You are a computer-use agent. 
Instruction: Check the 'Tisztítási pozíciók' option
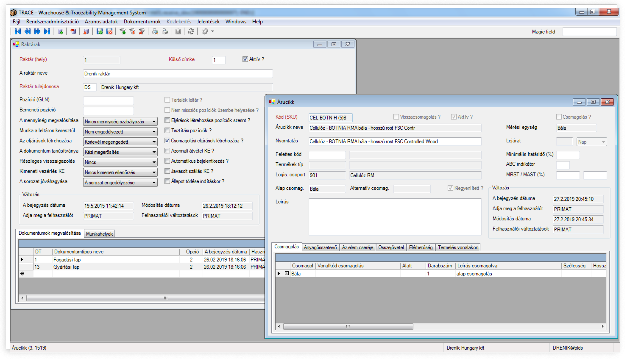[x=167, y=131]
